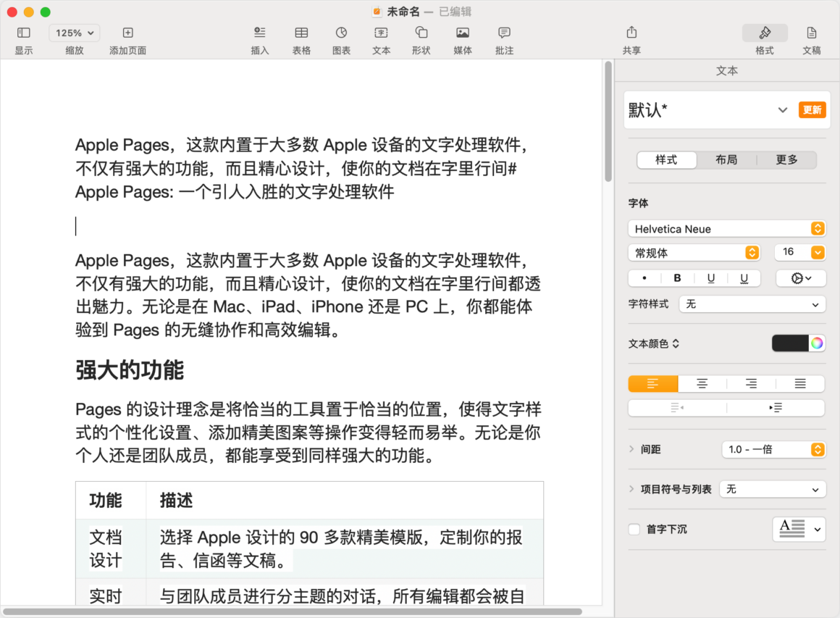Image resolution: width=840 pixels, height=618 pixels.
Task: Open the 媒体 media icon
Action: [x=462, y=33]
